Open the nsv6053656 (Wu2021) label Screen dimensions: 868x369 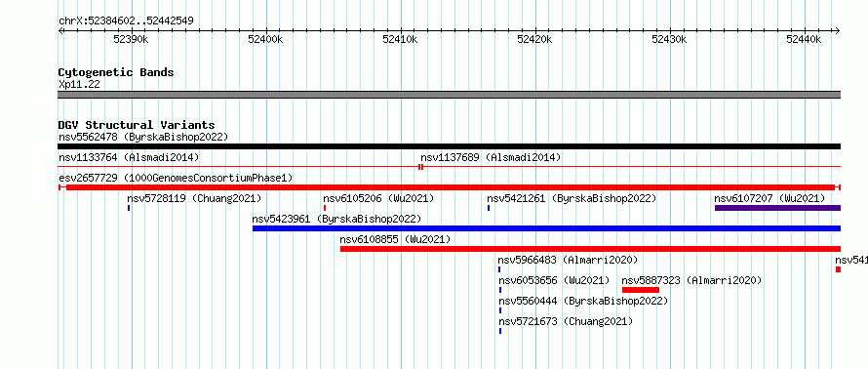[x=554, y=280]
